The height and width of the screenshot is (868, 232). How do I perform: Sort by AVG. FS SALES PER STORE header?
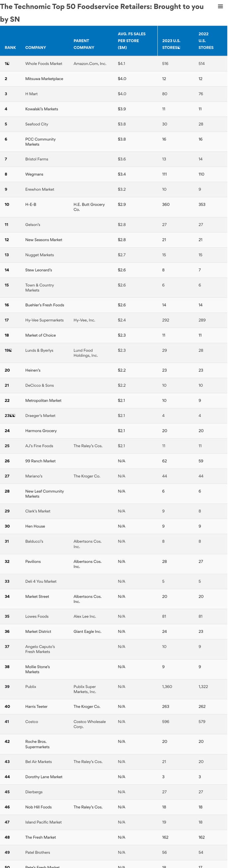[x=132, y=41]
